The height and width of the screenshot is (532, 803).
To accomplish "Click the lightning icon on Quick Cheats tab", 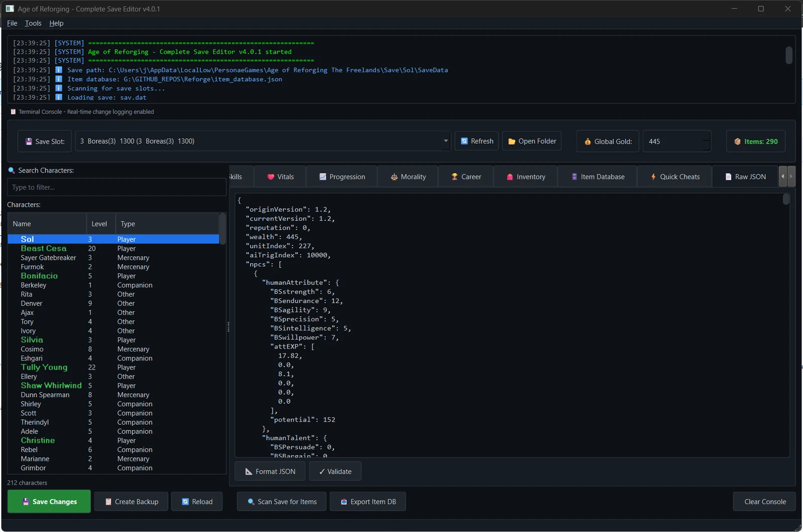I will point(653,176).
